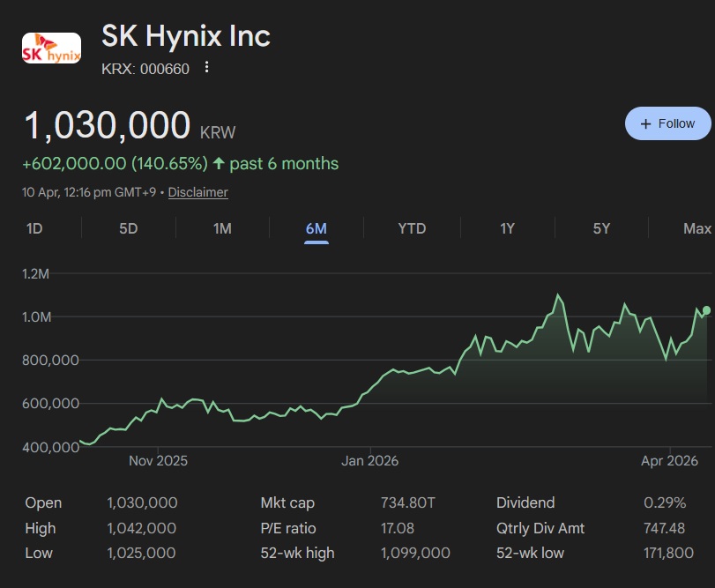Click the Mkt cap value 734.80T
The width and height of the screenshot is (715, 588).
pyautogui.click(x=408, y=502)
